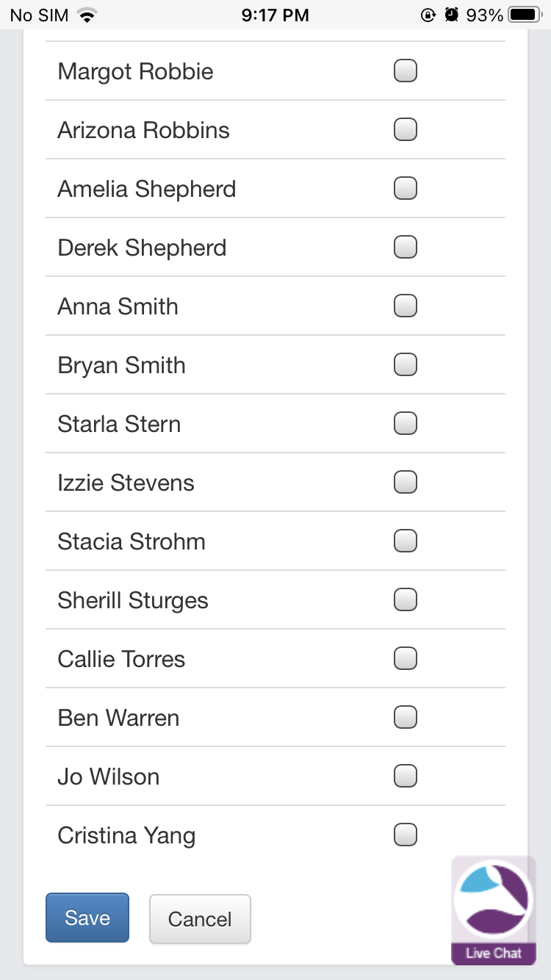Tick the checkbox beside Sherill Sturges
Image resolution: width=551 pixels, height=980 pixels.
pos(406,599)
